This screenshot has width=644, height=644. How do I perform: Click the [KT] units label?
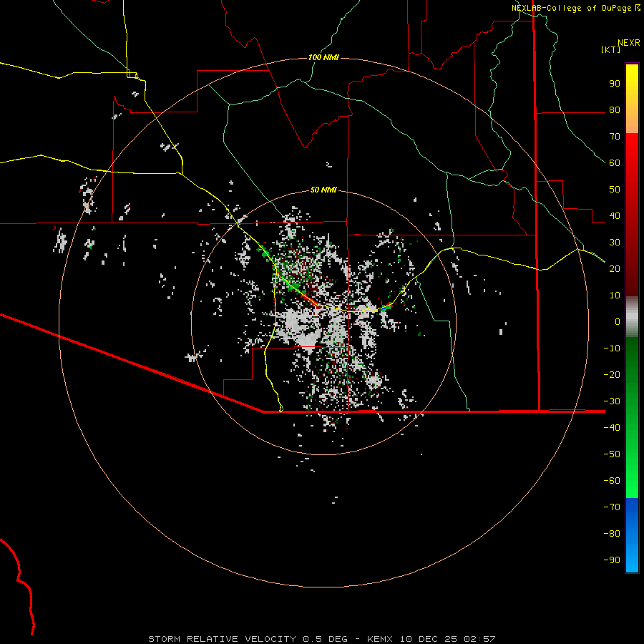pos(611,49)
